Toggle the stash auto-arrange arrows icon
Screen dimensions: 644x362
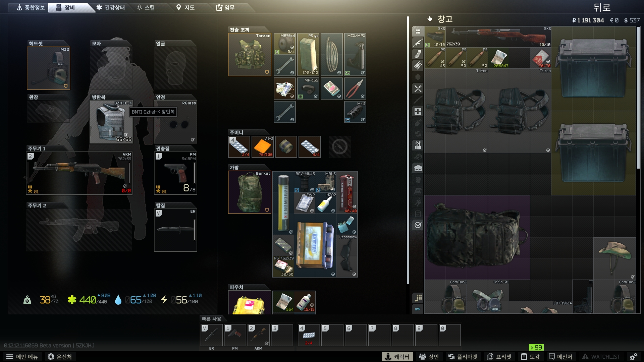click(418, 309)
